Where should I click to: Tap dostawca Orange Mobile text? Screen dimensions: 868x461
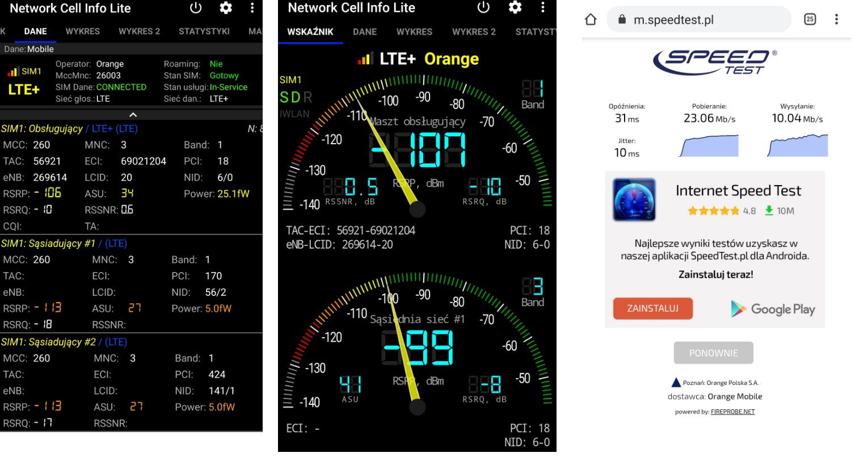coord(715,396)
